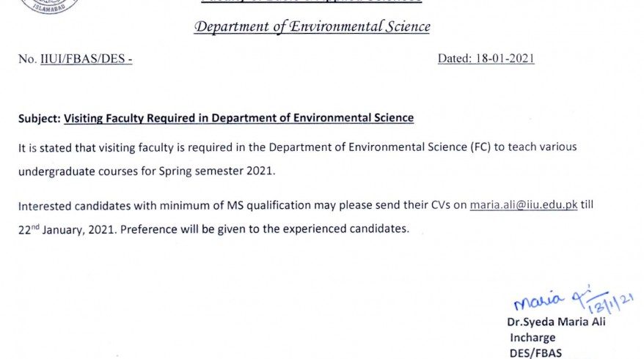Select the name Dr.Syeda Maria Ali
The width and height of the screenshot is (644, 359).
pyautogui.click(x=556, y=322)
